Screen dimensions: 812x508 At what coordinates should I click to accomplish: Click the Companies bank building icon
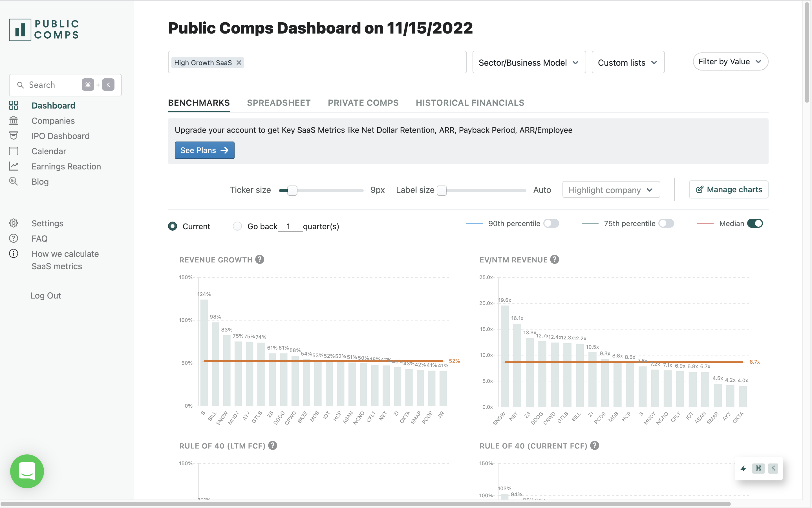(14, 121)
